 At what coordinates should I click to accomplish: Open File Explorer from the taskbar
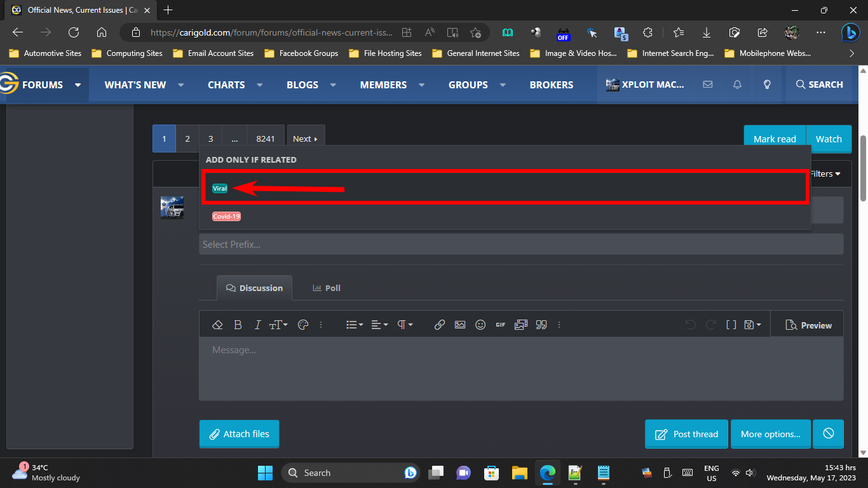[x=520, y=473]
